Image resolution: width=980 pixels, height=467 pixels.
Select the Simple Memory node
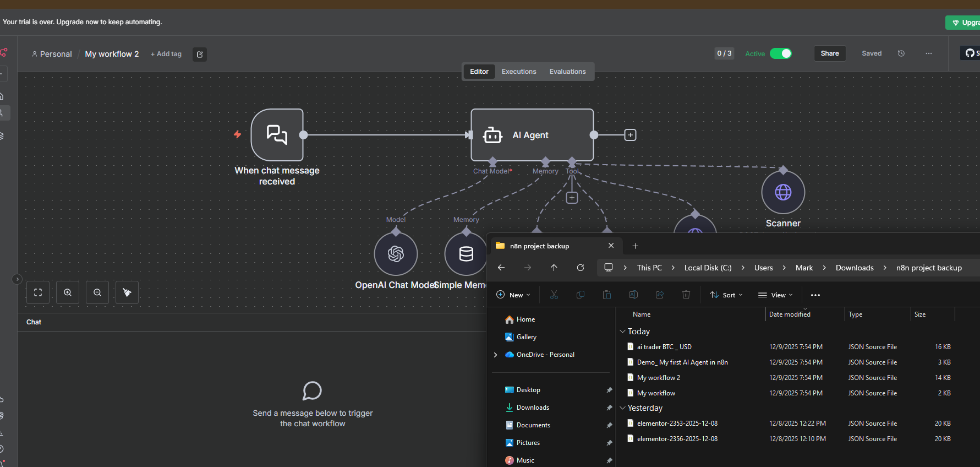coord(466,254)
